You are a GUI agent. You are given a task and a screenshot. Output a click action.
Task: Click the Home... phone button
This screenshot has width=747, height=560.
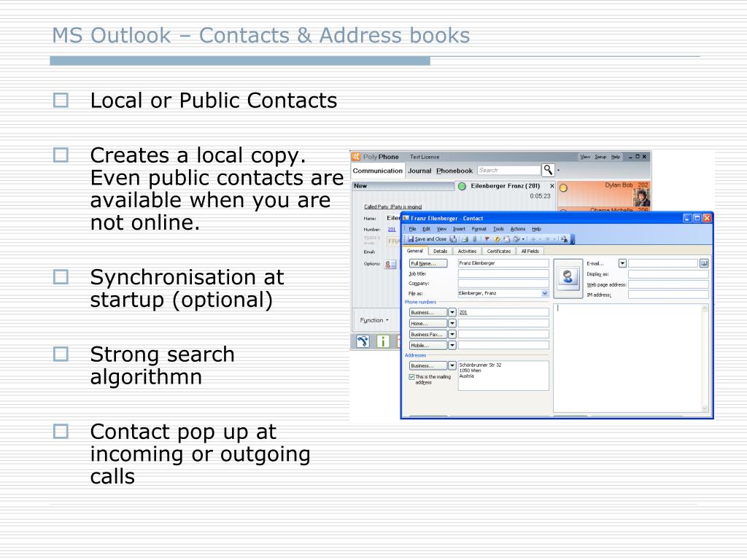(x=428, y=323)
